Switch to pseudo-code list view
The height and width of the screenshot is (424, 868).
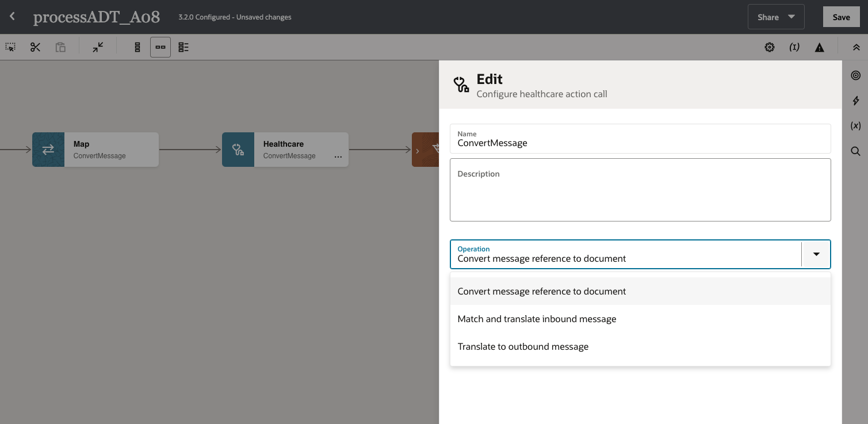pyautogui.click(x=183, y=47)
